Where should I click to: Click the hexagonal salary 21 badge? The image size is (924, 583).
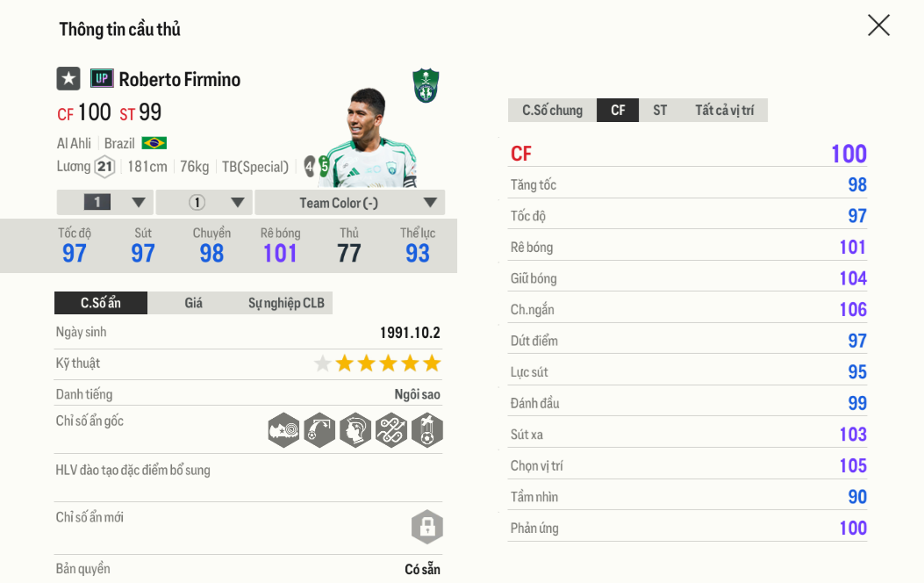105,167
